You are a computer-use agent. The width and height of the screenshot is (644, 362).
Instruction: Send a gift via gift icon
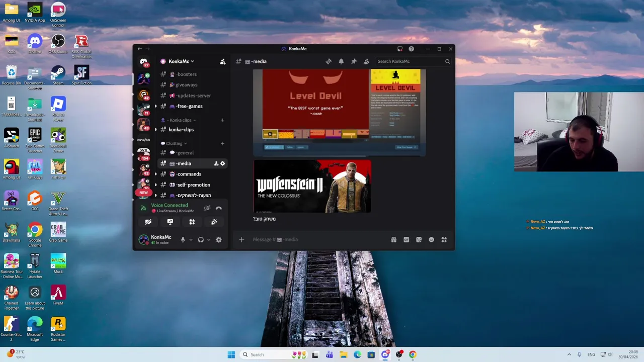point(394,240)
